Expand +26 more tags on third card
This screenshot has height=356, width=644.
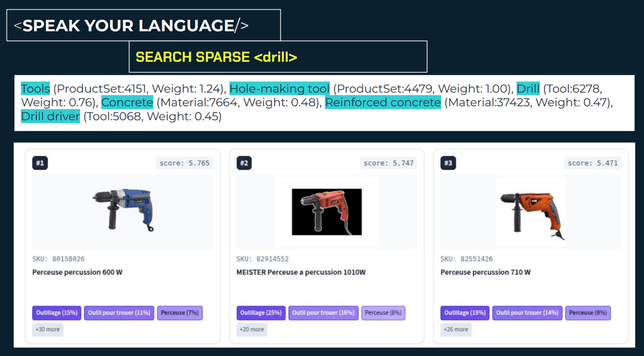tap(456, 329)
